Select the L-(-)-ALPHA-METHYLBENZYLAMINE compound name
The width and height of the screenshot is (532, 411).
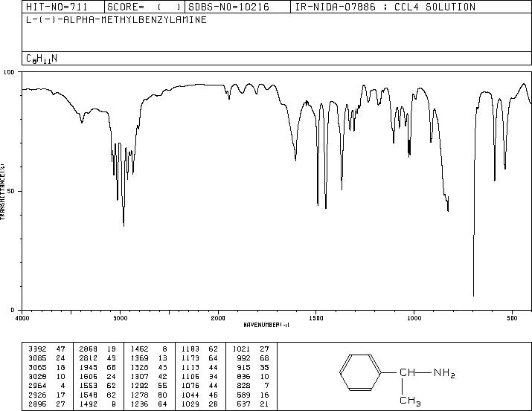[x=116, y=20]
